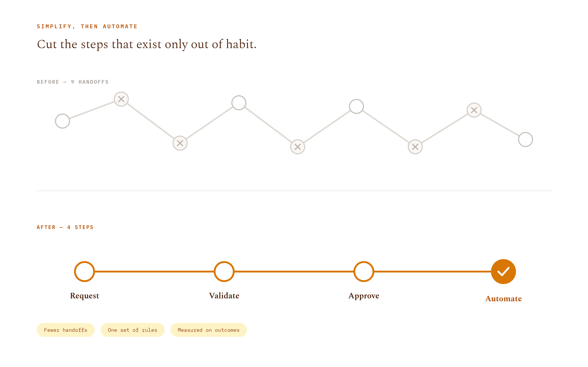The image size is (588, 367).
Task: Click the first empty handoff circle at left
Action: (62, 121)
